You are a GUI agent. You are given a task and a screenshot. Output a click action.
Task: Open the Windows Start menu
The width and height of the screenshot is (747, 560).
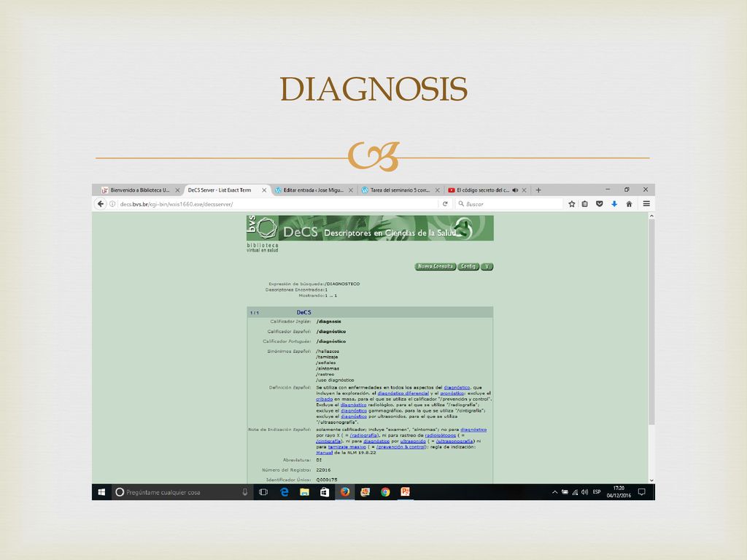click(x=101, y=492)
